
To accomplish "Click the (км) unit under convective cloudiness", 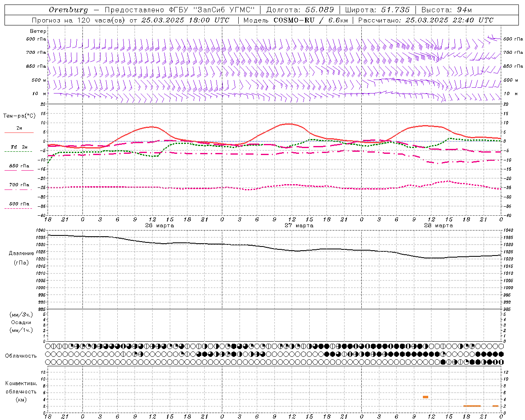I will point(21,399).
